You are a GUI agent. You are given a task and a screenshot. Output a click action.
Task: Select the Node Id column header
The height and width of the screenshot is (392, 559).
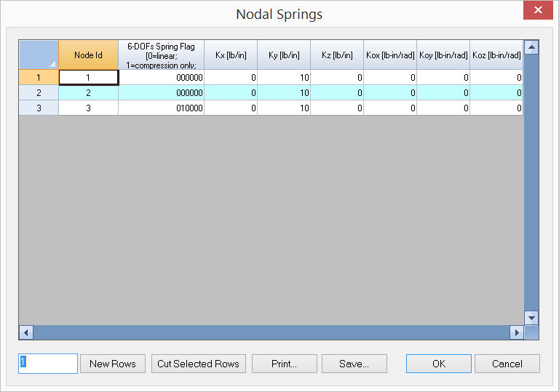(x=88, y=55)
